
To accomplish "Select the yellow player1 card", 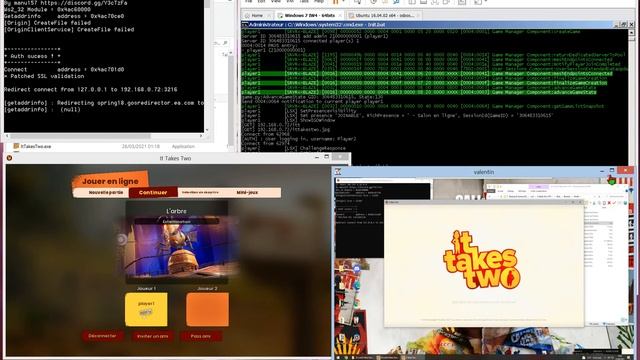I will click(146, 309).
